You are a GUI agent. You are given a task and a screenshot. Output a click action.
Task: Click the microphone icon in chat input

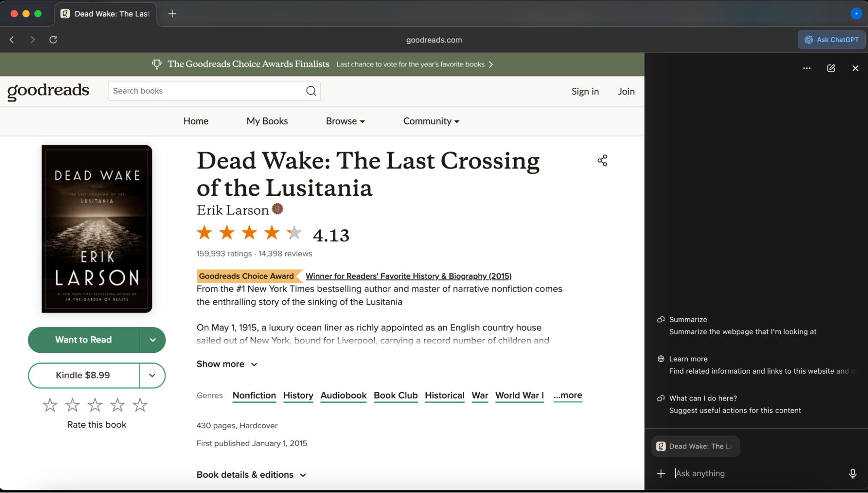pos(852,473)
